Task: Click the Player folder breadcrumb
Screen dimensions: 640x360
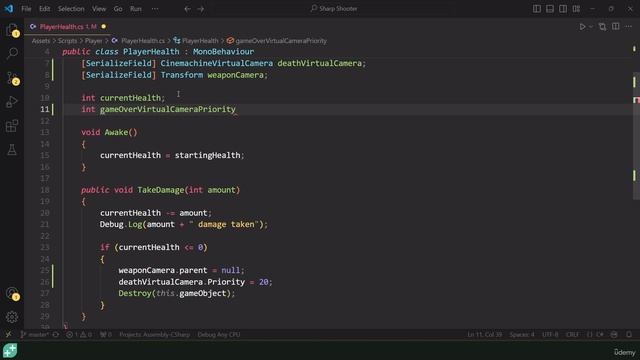Action: click(93, 41)
